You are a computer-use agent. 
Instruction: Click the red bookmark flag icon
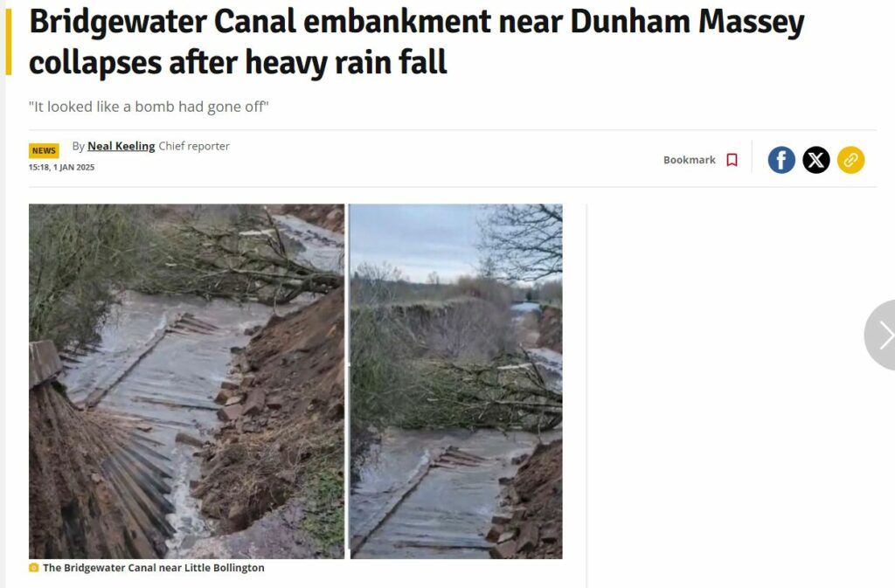[732, 160]
